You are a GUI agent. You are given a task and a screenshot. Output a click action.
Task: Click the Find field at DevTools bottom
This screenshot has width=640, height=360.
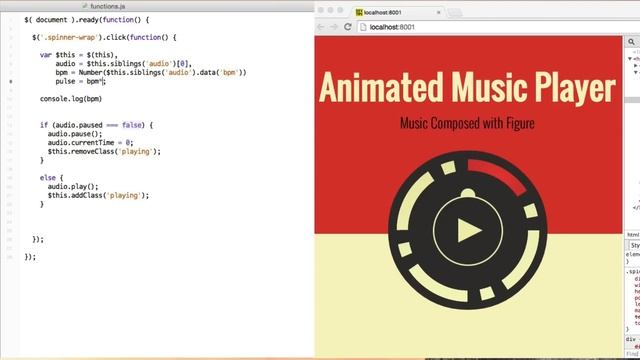tap(632, 354)
